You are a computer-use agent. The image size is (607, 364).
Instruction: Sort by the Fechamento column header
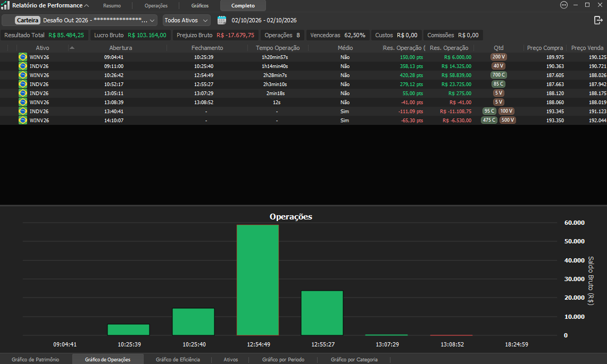(x=207, y=48)
